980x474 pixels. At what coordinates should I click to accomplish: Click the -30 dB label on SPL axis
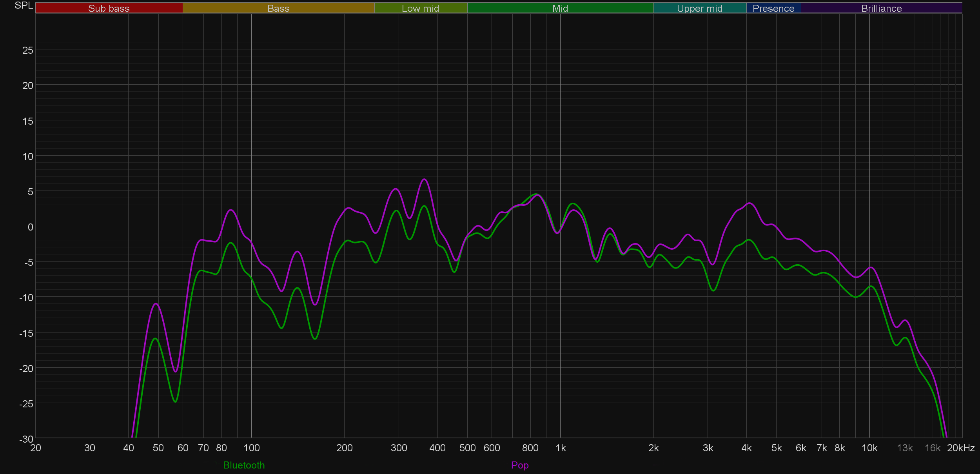point(26,439)
